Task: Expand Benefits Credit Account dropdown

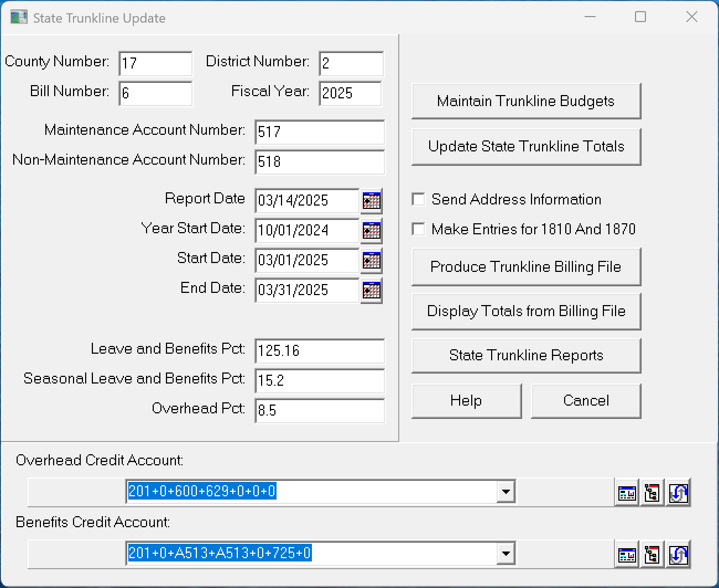Action: [506, 553]
